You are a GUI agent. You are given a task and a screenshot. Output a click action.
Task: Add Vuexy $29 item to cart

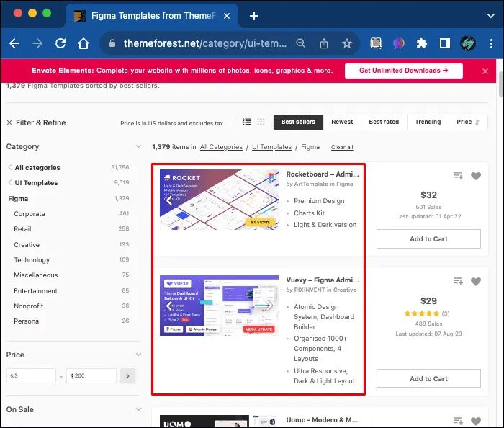tap(428, 378)
